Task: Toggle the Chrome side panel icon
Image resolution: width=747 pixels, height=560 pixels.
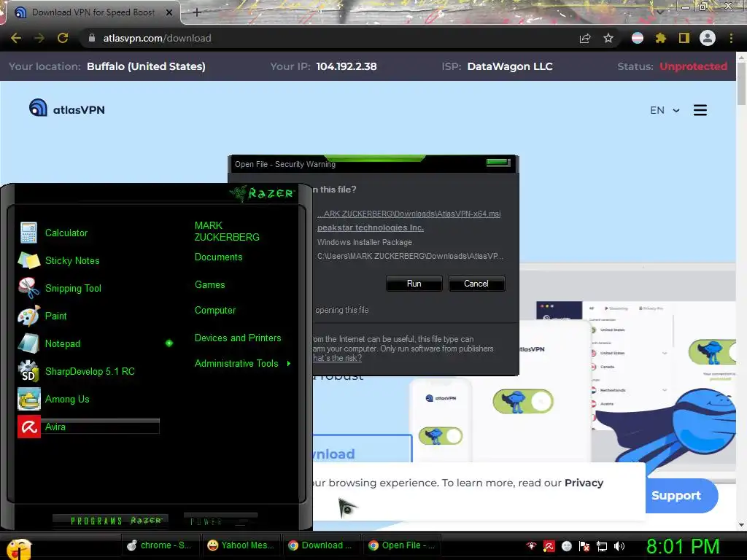Action: click(x=684, y=38)
